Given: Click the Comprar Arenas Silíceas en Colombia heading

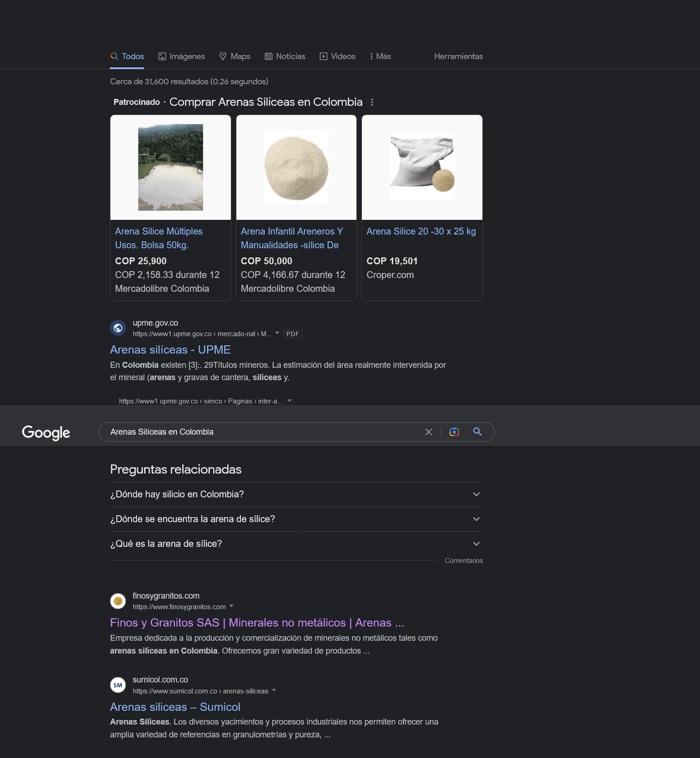Looking at the screenshot, I should click(x=266, y=102).
